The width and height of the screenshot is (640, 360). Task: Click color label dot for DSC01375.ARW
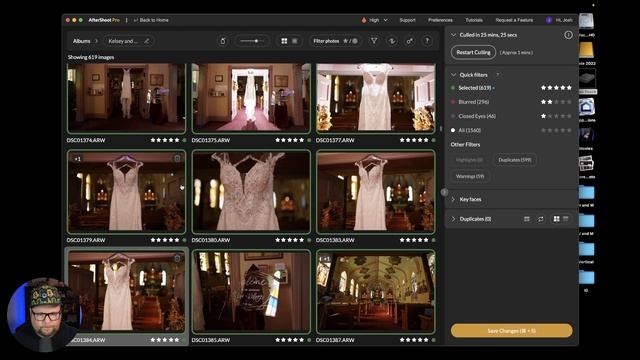click(309, 140)
